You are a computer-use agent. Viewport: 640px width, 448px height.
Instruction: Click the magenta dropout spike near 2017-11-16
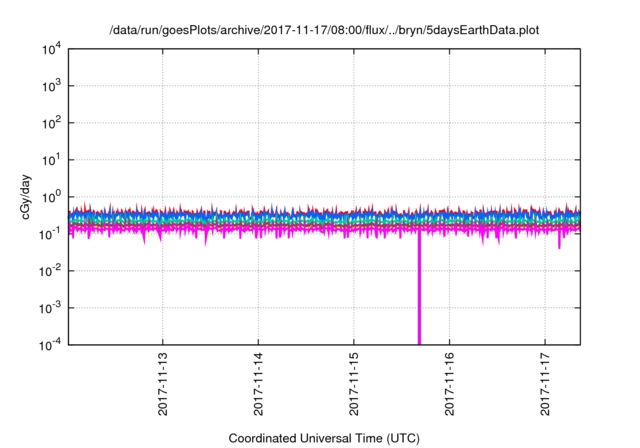click(419, 288)
